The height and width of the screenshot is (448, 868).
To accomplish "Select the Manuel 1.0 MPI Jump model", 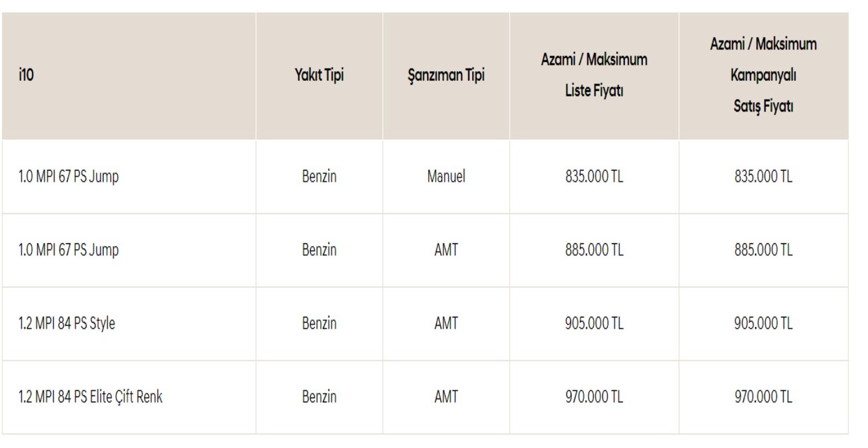I will [69, 176].
